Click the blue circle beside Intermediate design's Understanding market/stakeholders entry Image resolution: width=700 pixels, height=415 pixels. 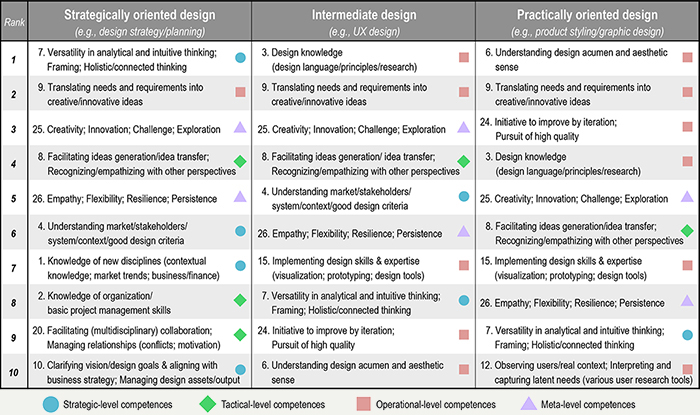coord(464,196)
